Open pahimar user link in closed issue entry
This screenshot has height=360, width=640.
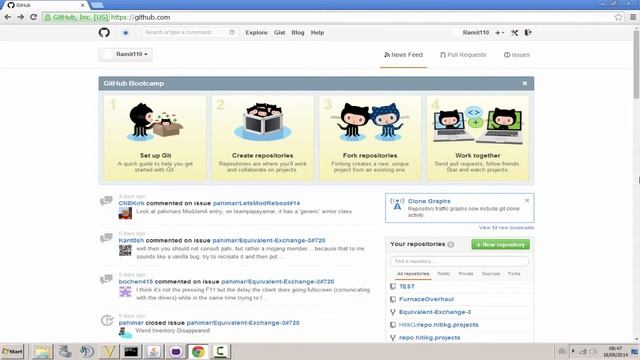131,323
